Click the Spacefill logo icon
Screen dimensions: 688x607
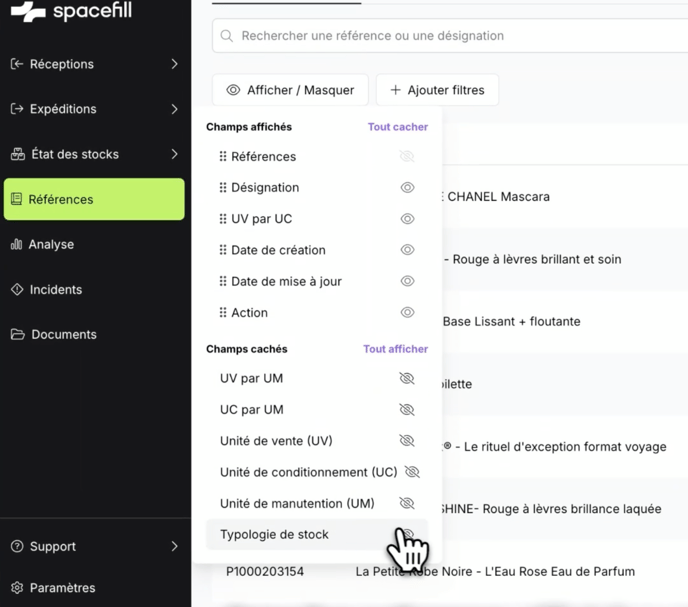[28, 12]
